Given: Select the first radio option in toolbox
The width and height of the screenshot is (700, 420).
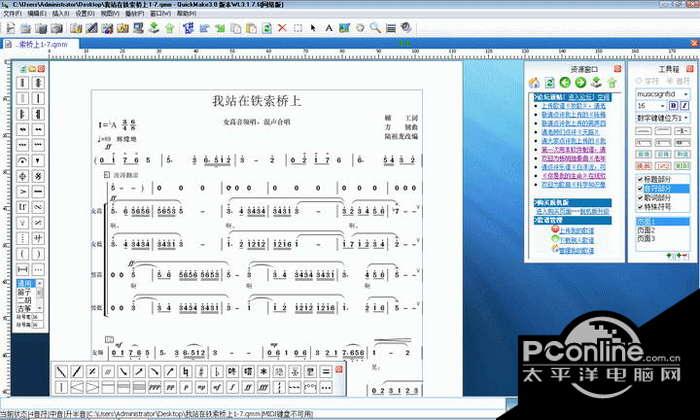Looking at the screenshot, I should point(638,81).
